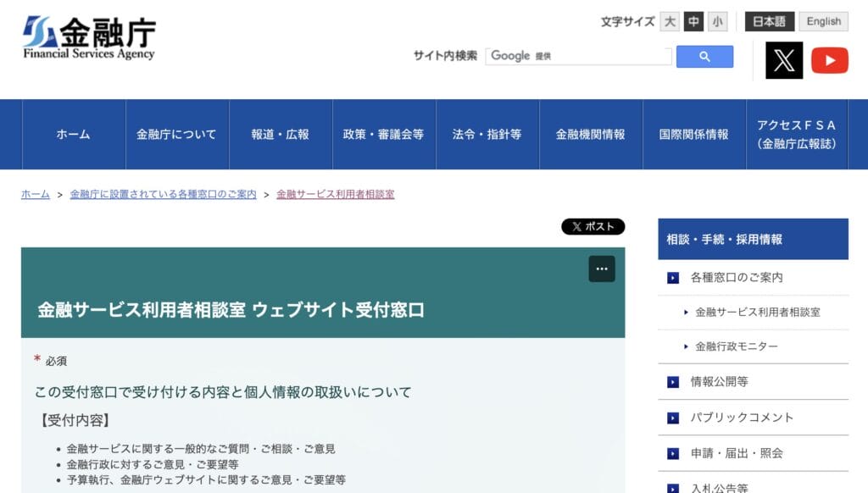Switch site language to English

point(823,22)
